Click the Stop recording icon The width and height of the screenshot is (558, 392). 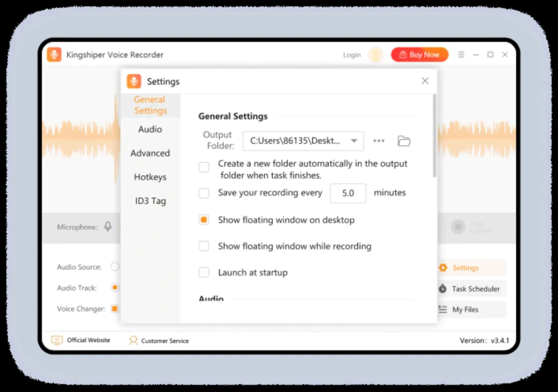point(458,227)
